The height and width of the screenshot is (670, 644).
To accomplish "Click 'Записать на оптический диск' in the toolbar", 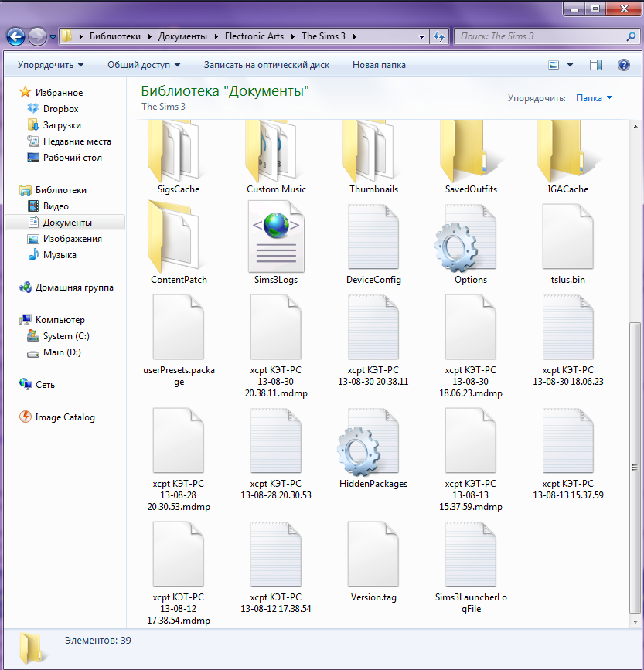I will coord(269,65).
